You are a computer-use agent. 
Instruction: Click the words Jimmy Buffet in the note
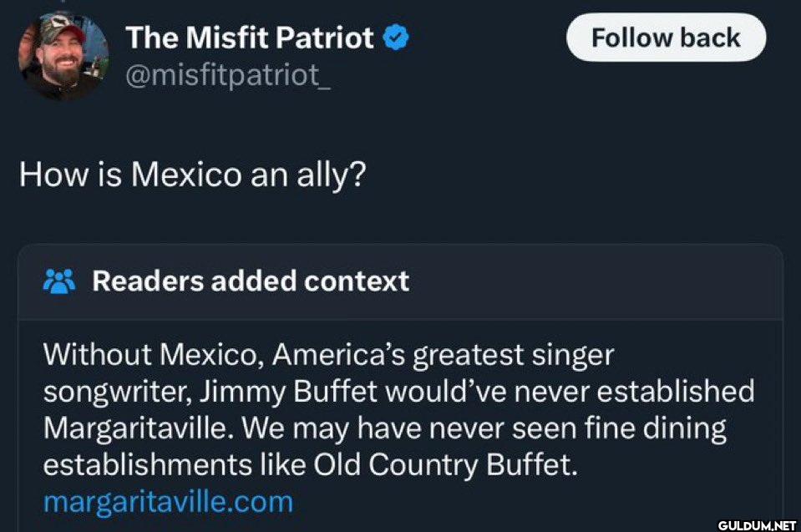[289, 392]
